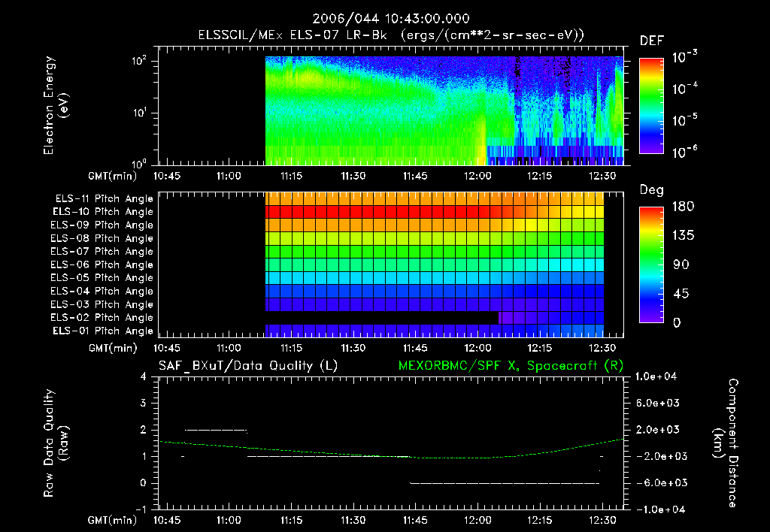Click inside the pitch angle grid plot
Screen dimensions: 770x532
click(x=391, y=265)
